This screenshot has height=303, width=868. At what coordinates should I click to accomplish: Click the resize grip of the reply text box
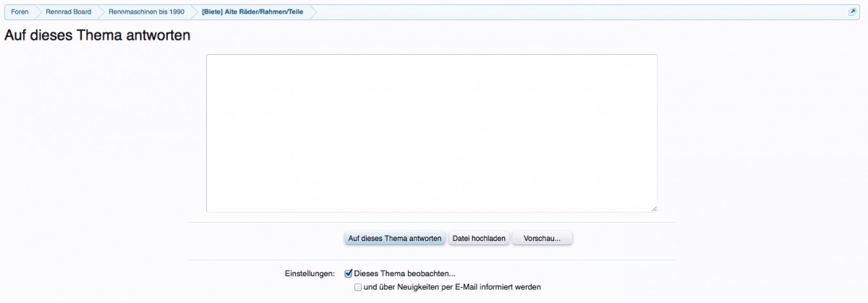tap(653, 208)
